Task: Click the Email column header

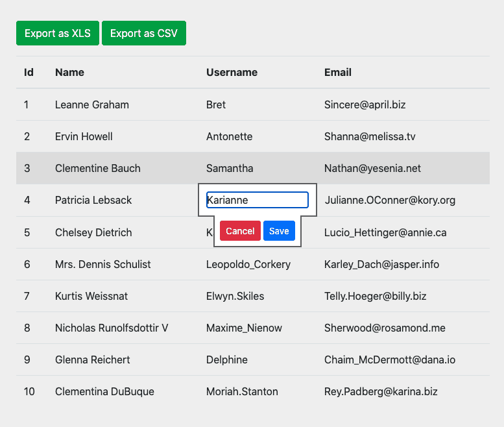Action: [338, 72]
